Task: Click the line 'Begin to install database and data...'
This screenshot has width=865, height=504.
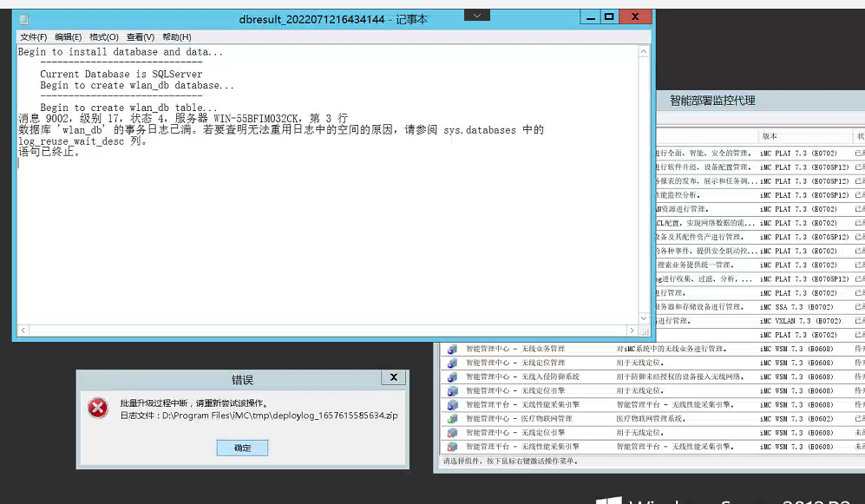Action: click(x=121, y=52)
